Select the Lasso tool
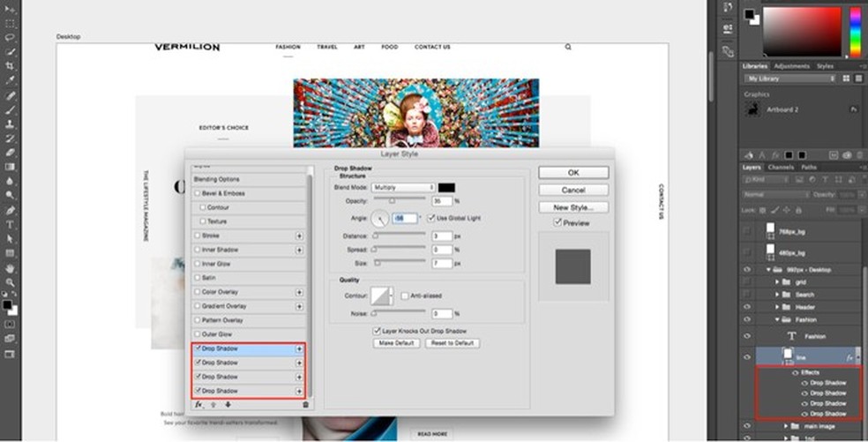 10,38
